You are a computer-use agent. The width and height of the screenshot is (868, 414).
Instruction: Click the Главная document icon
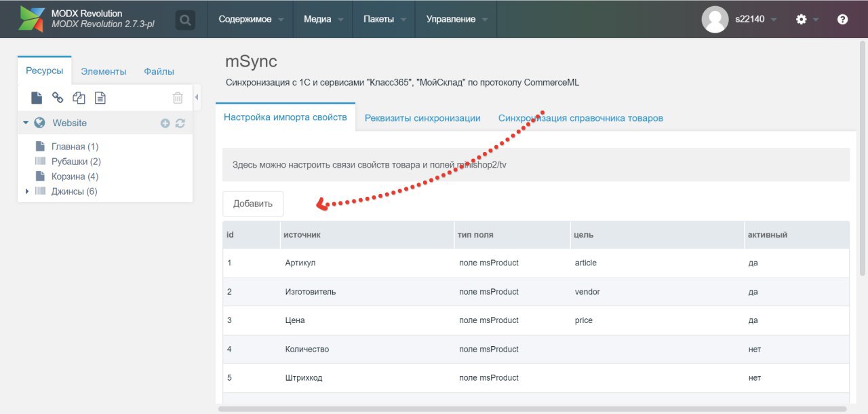click(x=40, y=147)
